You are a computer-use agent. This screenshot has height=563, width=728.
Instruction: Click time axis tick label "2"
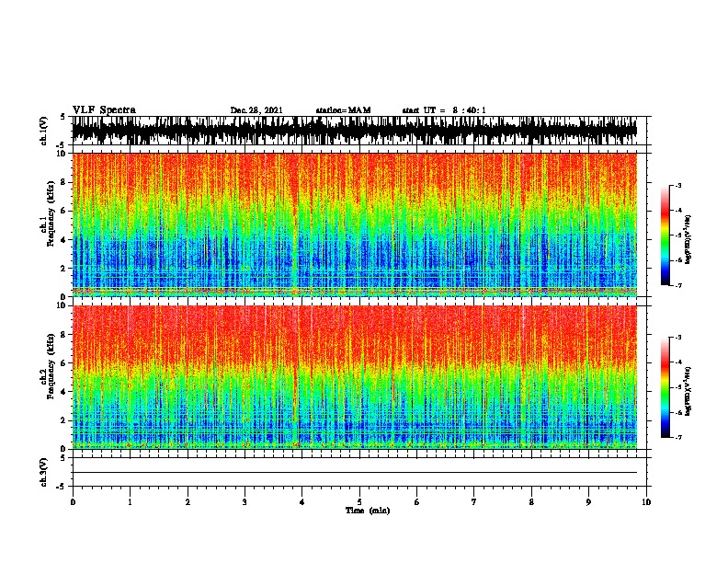(x=188, y=502)
